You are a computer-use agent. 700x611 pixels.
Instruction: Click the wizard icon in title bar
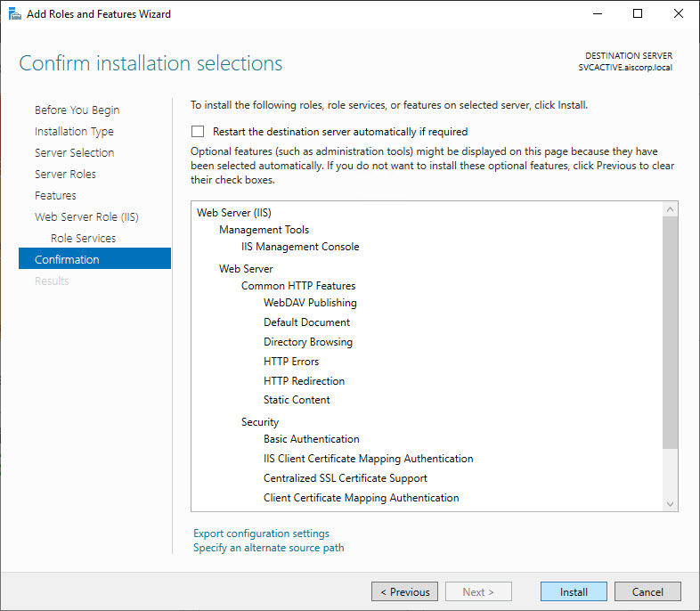(14, 13)
